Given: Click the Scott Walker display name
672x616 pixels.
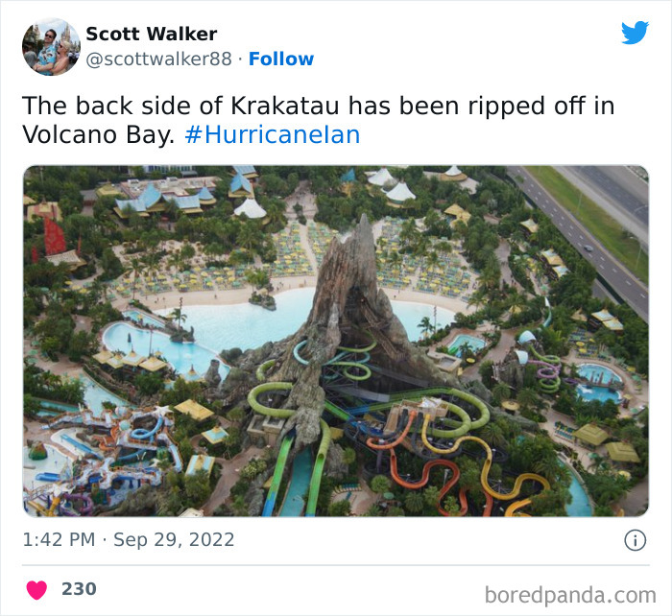Looking at the screenshot, I should point(152,35).
